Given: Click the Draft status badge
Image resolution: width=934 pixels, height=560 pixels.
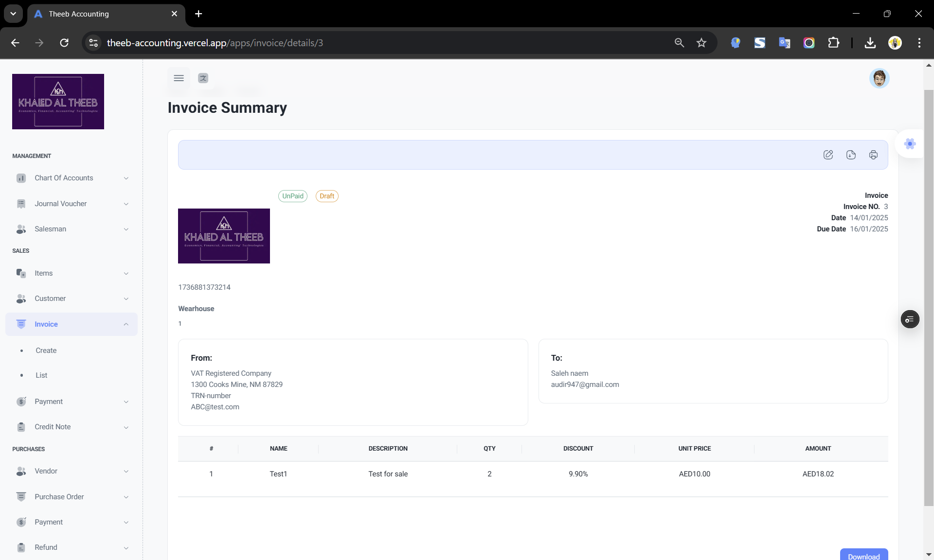Looking at the screenshot, I should 327,196.
